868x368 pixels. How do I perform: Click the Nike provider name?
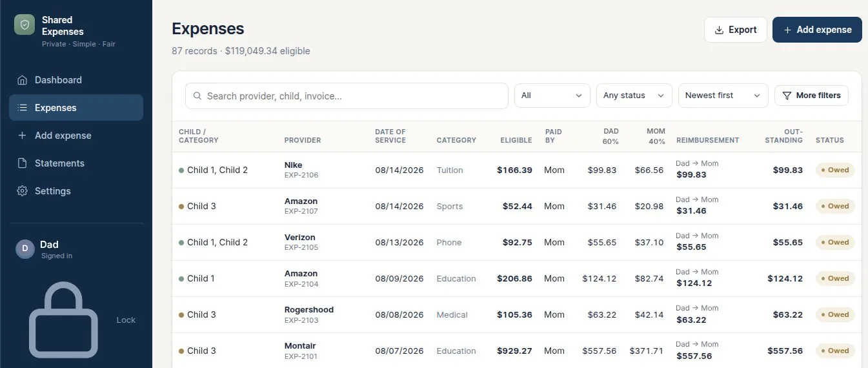294,165
